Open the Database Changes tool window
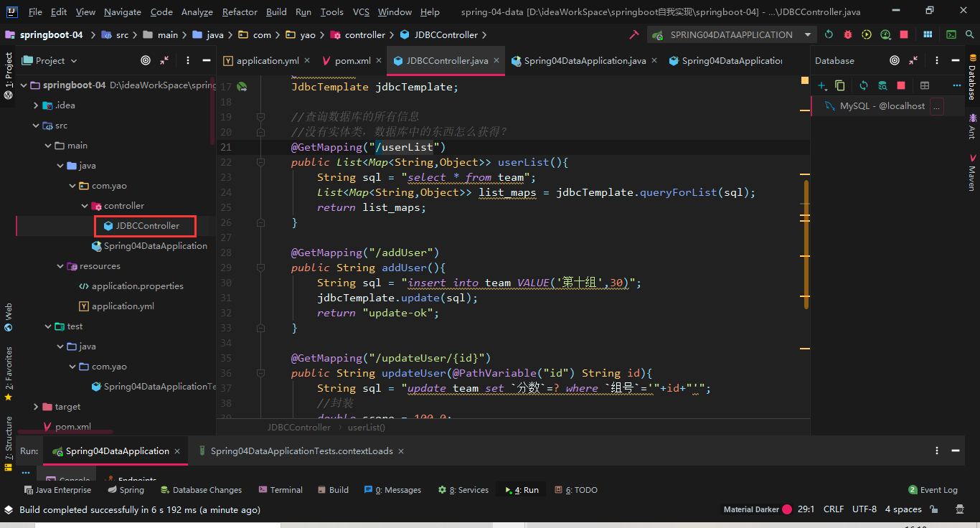980x528 pixels. (x=202, y=490)
